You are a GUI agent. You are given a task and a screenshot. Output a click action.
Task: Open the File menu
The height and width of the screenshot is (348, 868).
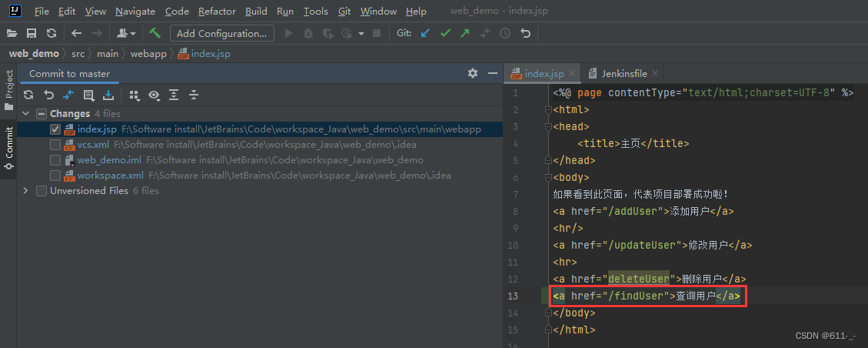tap(42, 11)
